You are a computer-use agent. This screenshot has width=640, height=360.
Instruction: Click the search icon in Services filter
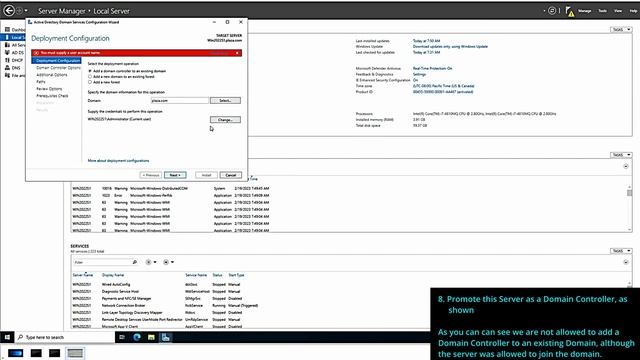135,262
